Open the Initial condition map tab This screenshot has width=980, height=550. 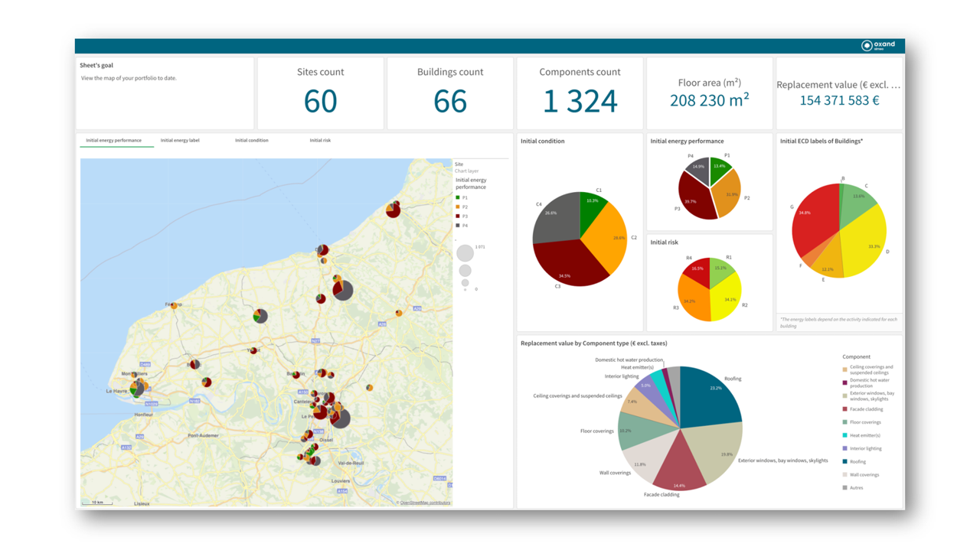[251, 141]
